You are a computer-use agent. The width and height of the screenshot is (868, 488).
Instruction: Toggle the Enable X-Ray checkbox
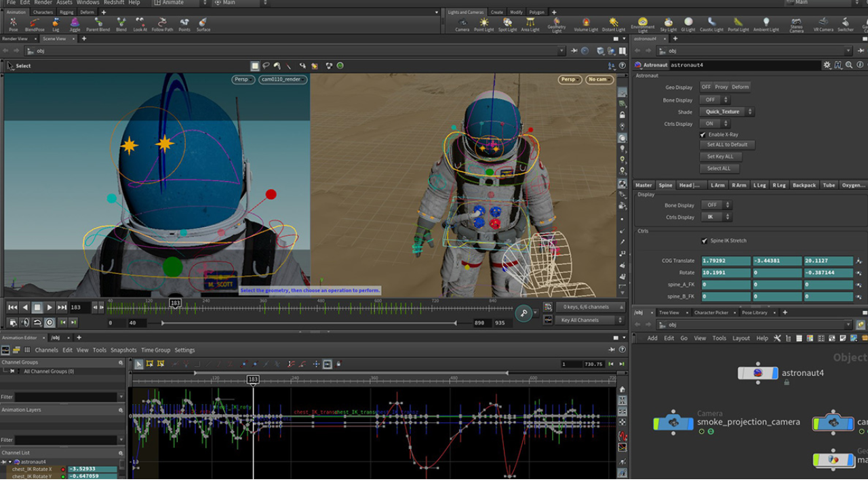[703, 135]
